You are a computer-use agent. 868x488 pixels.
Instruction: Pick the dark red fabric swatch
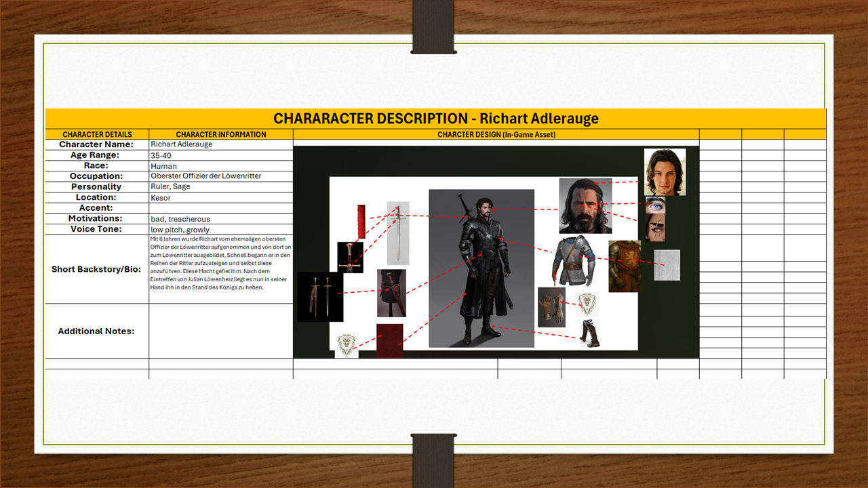[390, 341]
